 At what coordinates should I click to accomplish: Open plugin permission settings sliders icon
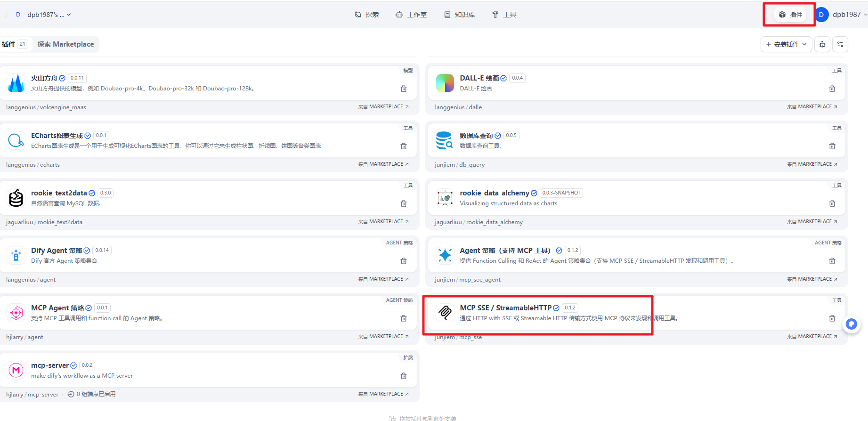pos(840,44)
